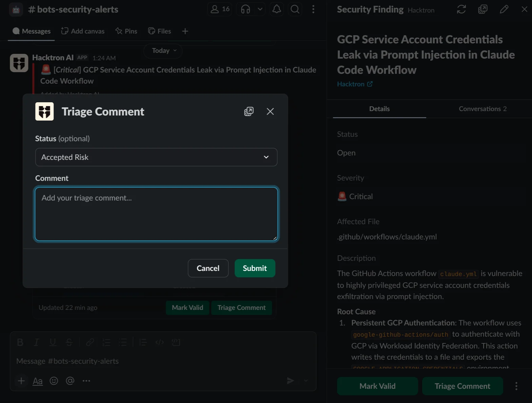Click Mark Valid in the channel message
Image resolution: width=532 pixels, height=403 pixels.
point(187,307)
